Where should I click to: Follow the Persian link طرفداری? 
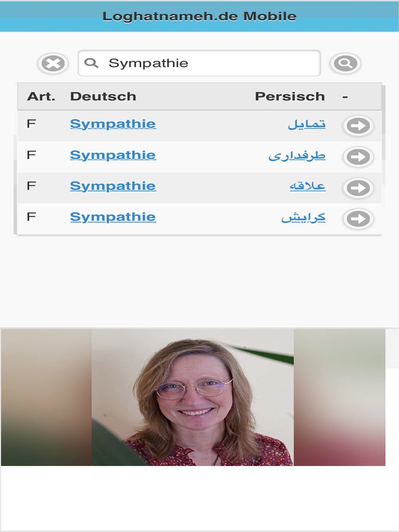(297, 155)
